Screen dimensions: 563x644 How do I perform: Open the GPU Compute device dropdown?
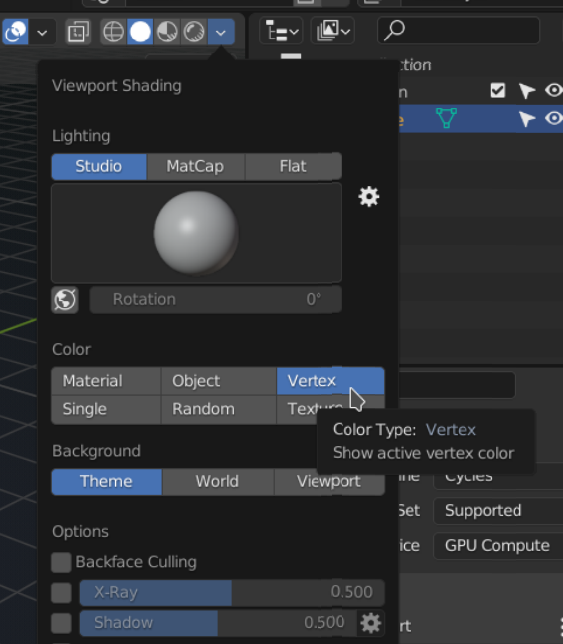pyautogui.click(x=498, y=546)
